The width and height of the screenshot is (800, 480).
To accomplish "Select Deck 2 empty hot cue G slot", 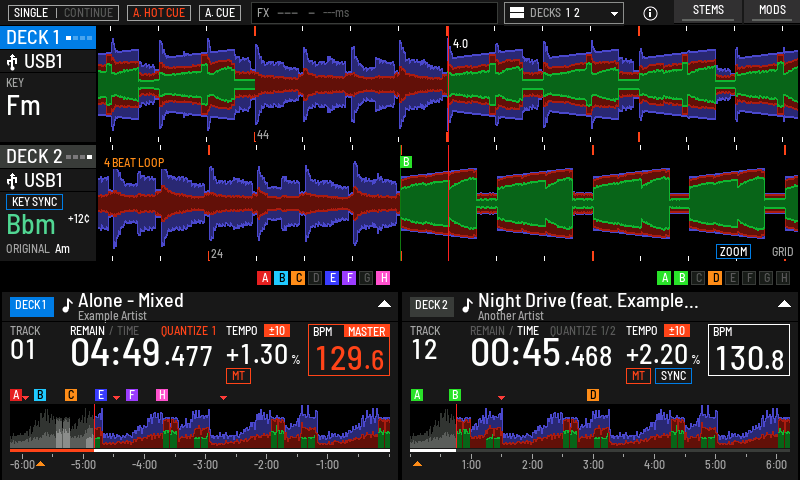I will pyautogui.click(x=766, y=278).
